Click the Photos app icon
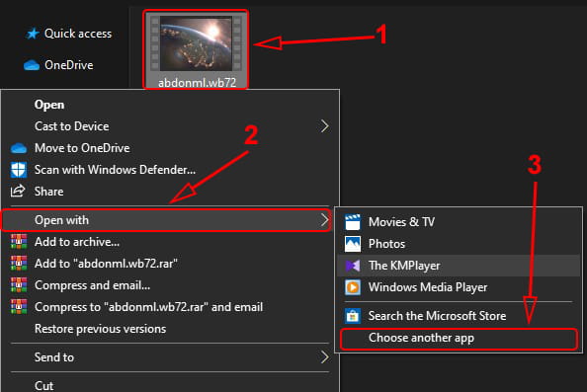This screenshot has width=587, height=392. [x=353, y=244]
